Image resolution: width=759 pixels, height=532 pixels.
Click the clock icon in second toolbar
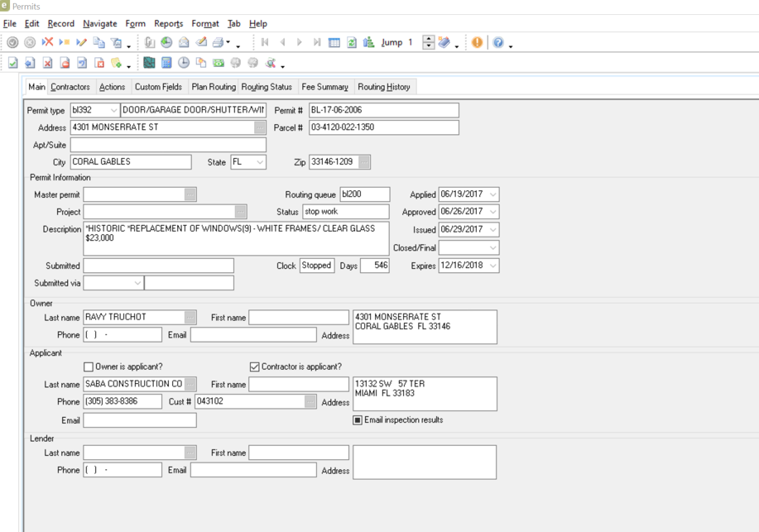click(184, 63)
